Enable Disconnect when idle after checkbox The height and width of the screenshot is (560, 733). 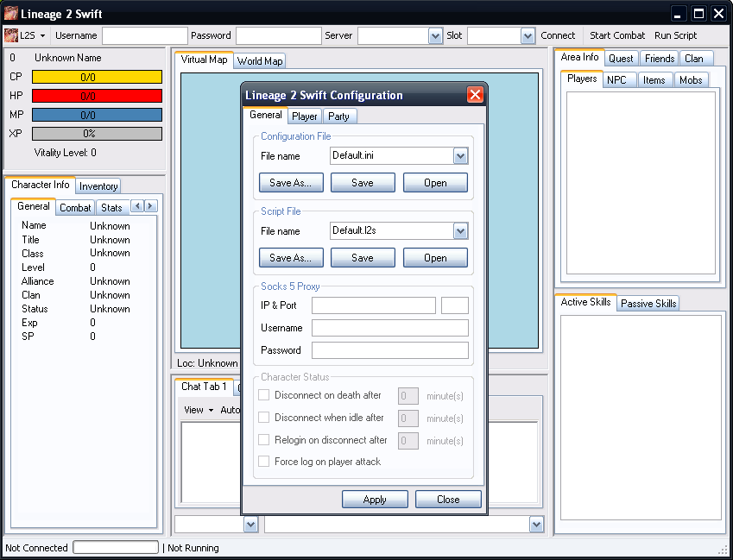[x=264, y=417]
